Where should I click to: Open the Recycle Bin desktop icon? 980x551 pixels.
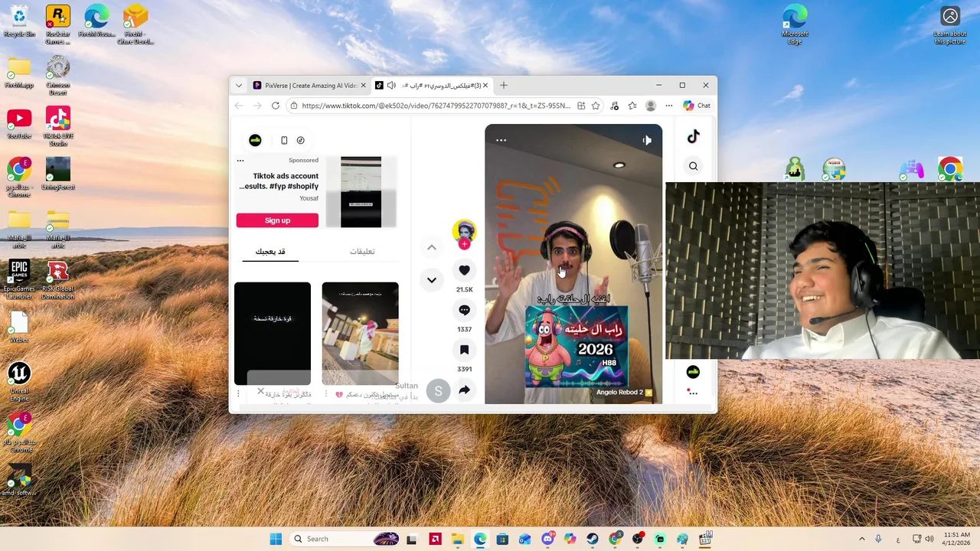pos(19,22)
